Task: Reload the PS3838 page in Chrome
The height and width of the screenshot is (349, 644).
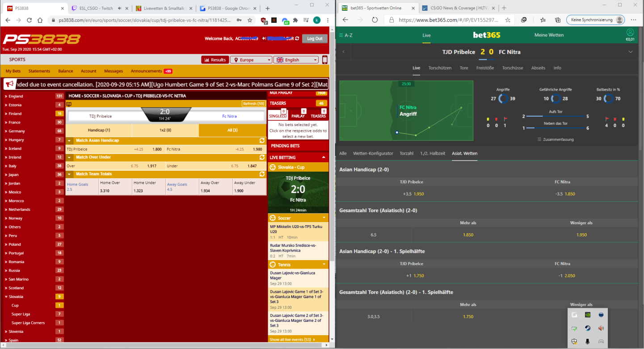Action: [x=29, y=20]
